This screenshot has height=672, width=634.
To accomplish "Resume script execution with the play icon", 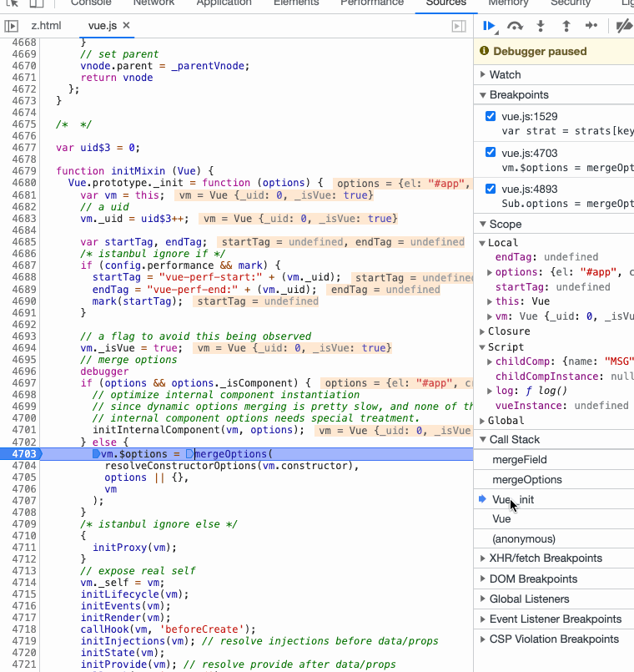I will pyautogui.click(x=489, y=26).
